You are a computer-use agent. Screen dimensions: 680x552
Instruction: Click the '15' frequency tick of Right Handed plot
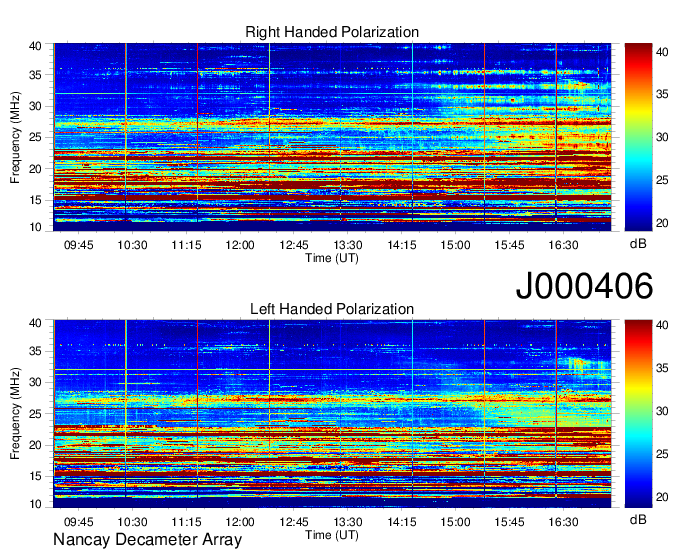35,200
